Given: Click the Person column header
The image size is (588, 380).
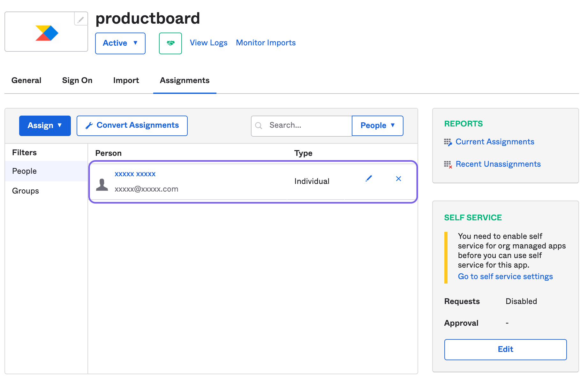Looking at the screenshot, I should tap(109, 153).
